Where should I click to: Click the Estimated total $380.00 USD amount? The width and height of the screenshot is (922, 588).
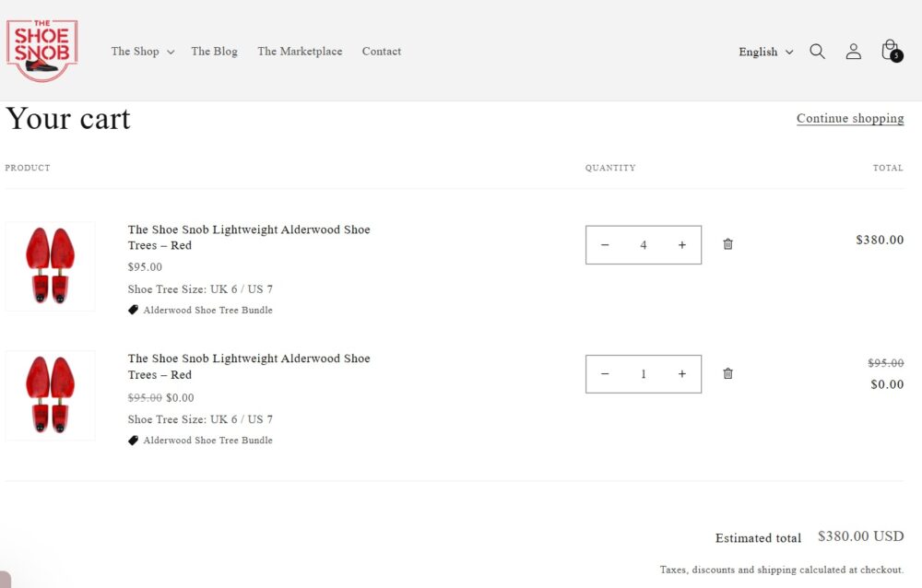click(x=861, y=536)
